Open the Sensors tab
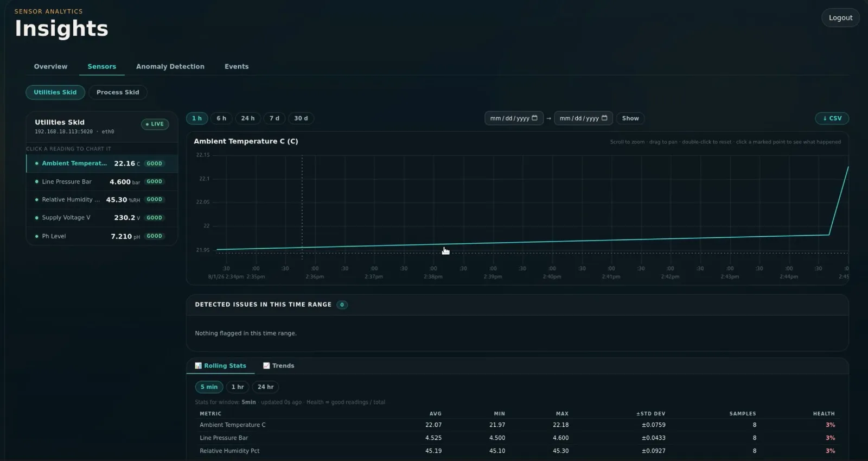Image resolution: width=868 pixels, height=461 pixels. point(102,67)
